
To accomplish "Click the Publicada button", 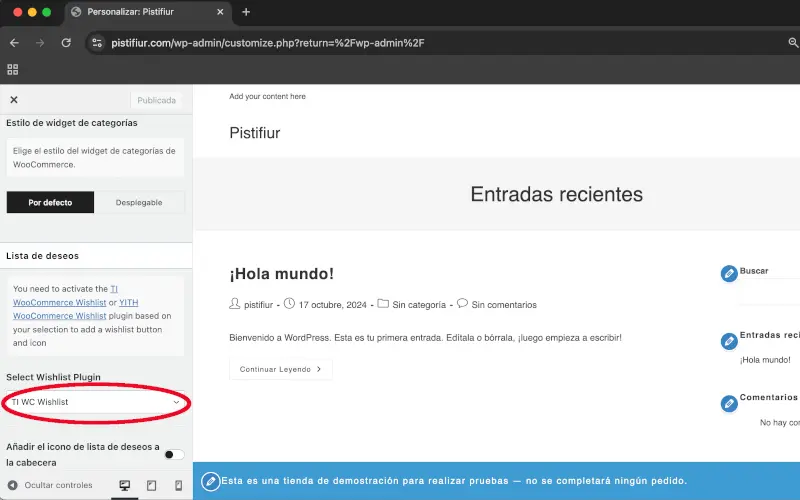I will tap(156, 100).
